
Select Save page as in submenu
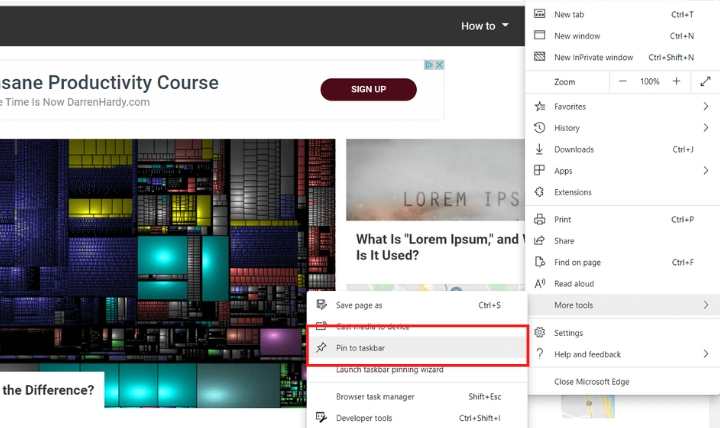point(417,305)
